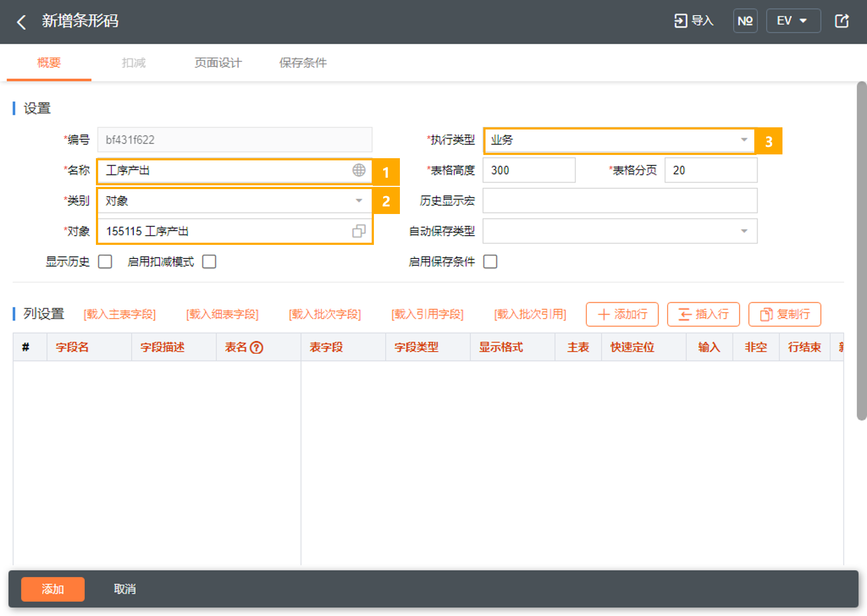Click the vertical scrollbar on the right
The width and height of the screenshot is (867, 616).
[x=862, y=250]
